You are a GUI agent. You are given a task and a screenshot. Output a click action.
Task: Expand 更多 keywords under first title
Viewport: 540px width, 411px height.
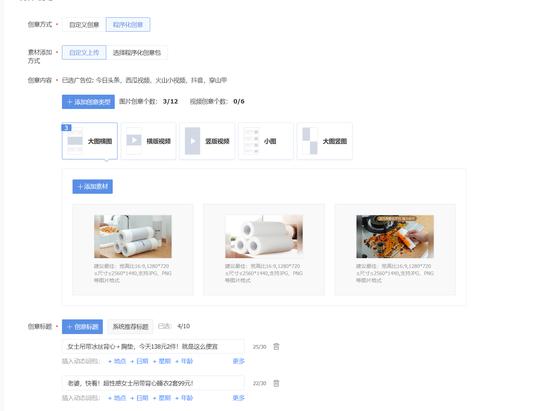pos(239,361)
